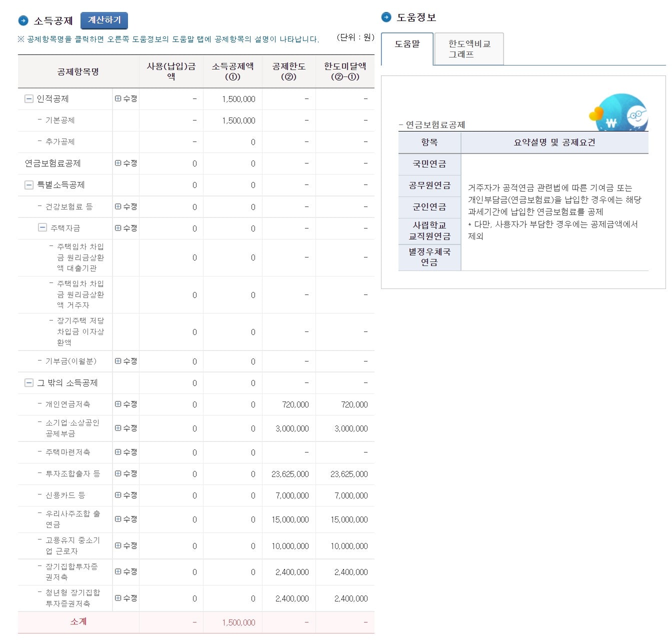Open 수정 for 건강보험료 등
The image size is (672, 642).
point(125,206)
